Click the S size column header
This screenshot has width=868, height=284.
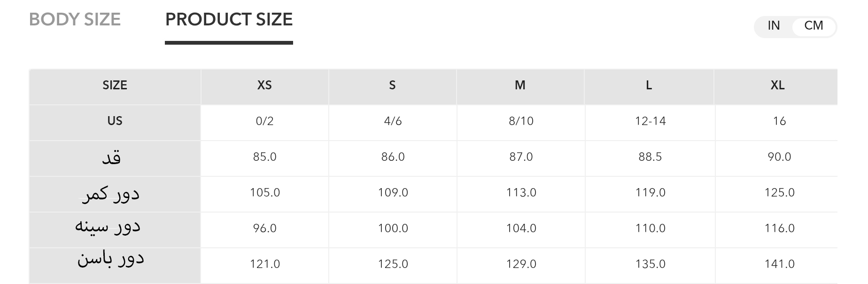click(392, 85)
